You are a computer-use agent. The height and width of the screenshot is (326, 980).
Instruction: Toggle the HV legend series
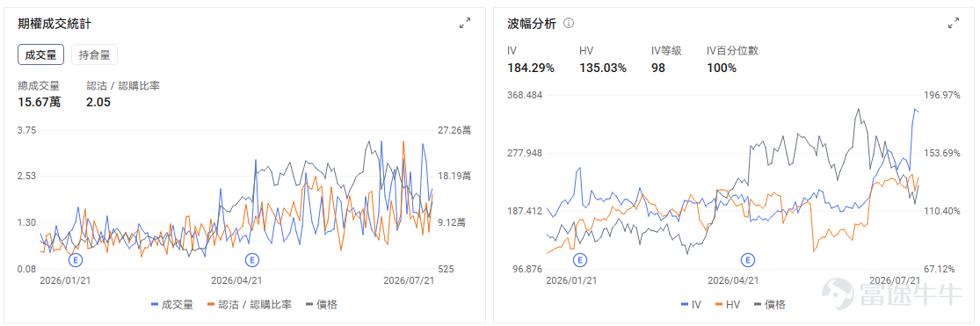727,305
